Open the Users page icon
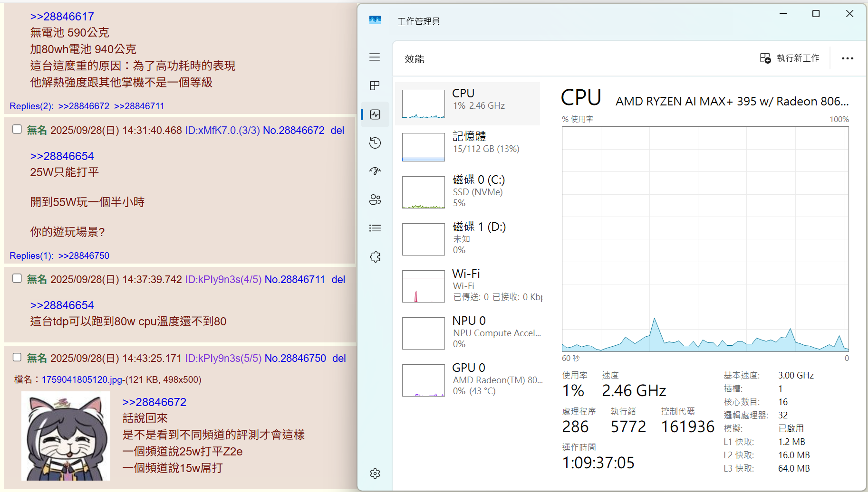This screenshot has height=492, width=868. click(x=375, y=199)
